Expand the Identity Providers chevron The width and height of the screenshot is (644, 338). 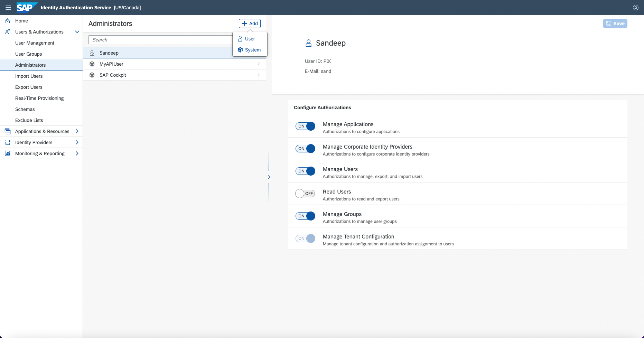pos(77,142)
